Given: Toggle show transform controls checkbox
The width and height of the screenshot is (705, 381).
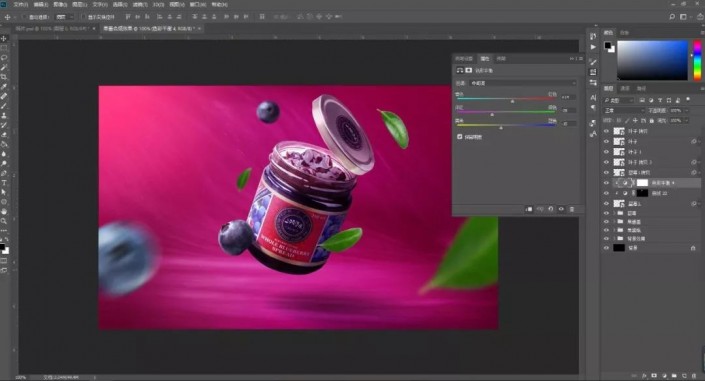Looking at the screenshot, I should point(84,17).
